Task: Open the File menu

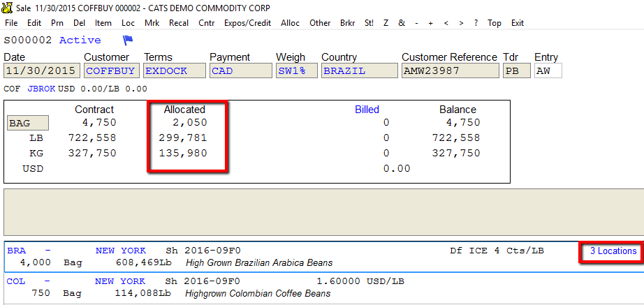Action: (11, 23)
